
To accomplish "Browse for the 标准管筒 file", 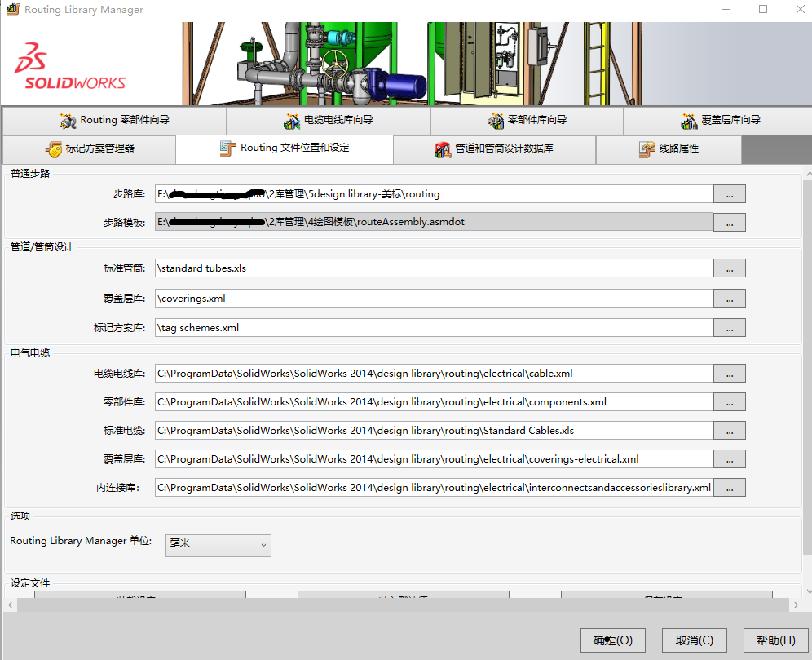I will 729,268.
